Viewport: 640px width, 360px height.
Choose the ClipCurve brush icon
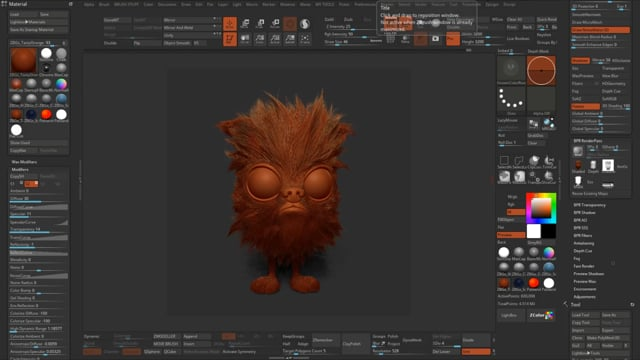tap(534, 161)
